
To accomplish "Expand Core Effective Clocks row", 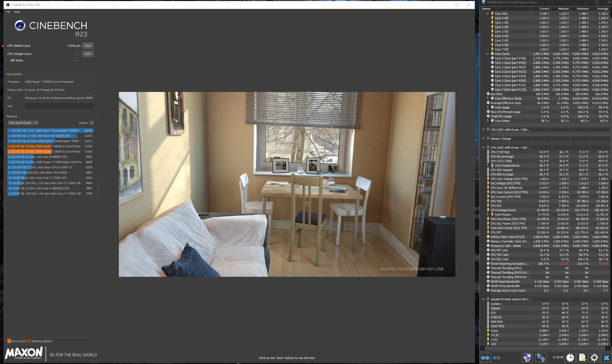I will (x=488, y=98).
